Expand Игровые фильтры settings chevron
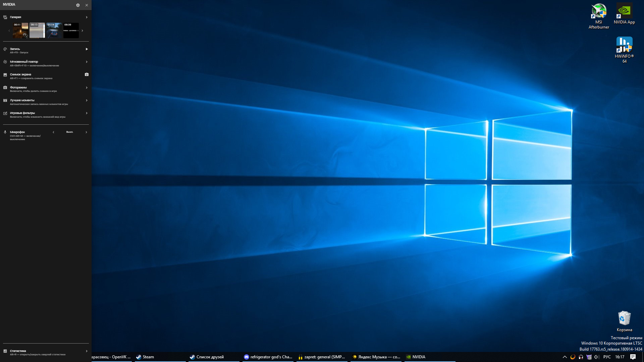644x362 pixels. tap(87, 113)
